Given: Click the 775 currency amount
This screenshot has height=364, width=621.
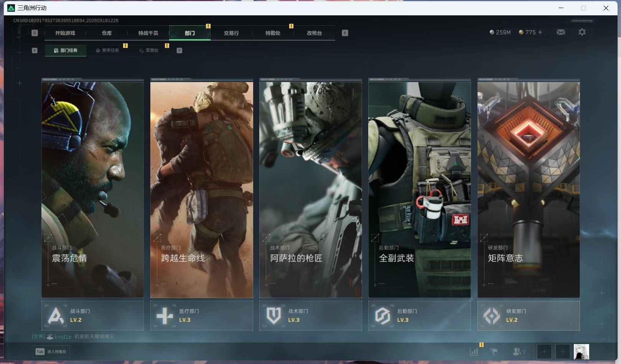Looking at the screenshot, I should click(x=530, y=32).
